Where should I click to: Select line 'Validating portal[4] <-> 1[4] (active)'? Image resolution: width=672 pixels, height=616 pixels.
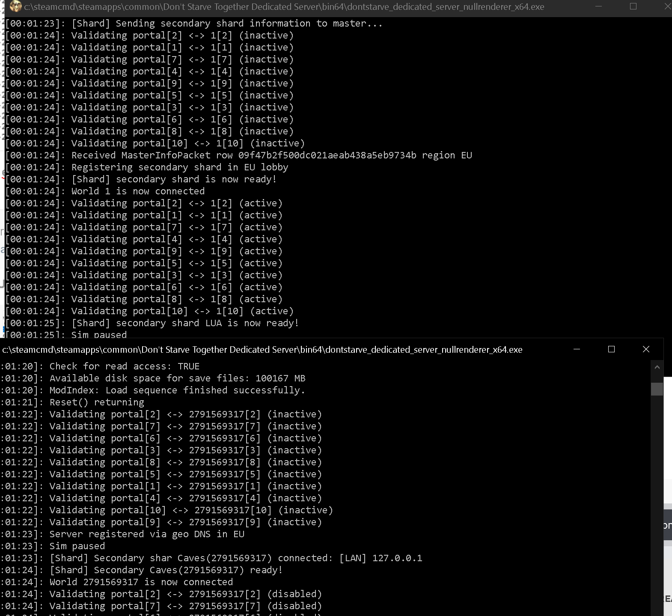pyautogui.click(x=144, y=239)
